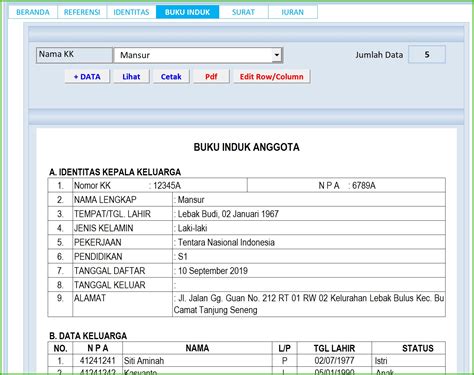Click the PENDIDIKAN label
Image resolution: width=474 pixels, height=375 pixels.
[98, 257]
